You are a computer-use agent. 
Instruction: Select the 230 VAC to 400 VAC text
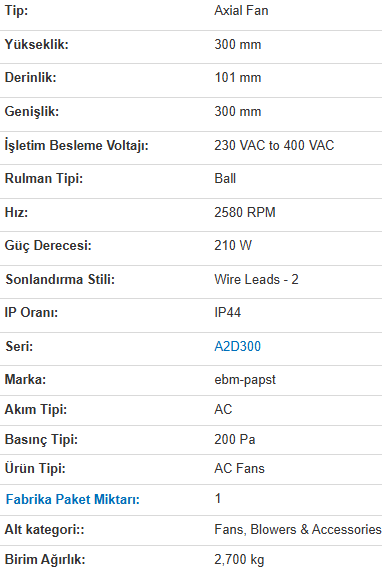click(274, 145)
